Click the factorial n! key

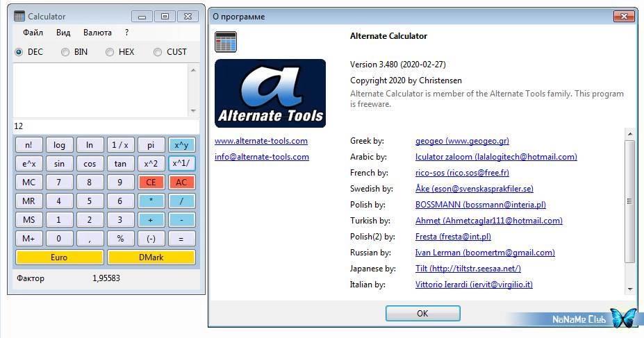pos(28,145)
